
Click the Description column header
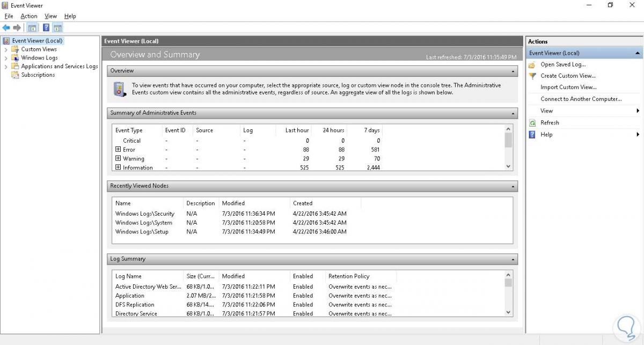[x=201, y=203]
